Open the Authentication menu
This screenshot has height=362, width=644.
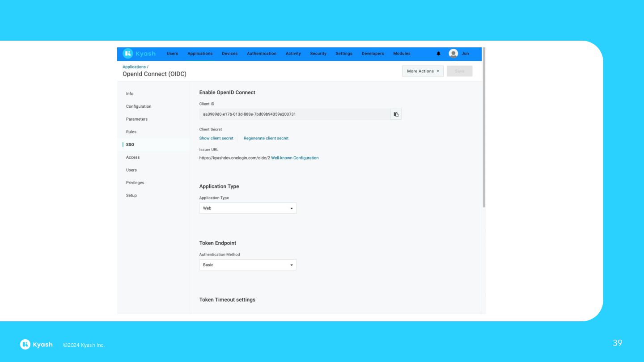click(x=262, y=54)
